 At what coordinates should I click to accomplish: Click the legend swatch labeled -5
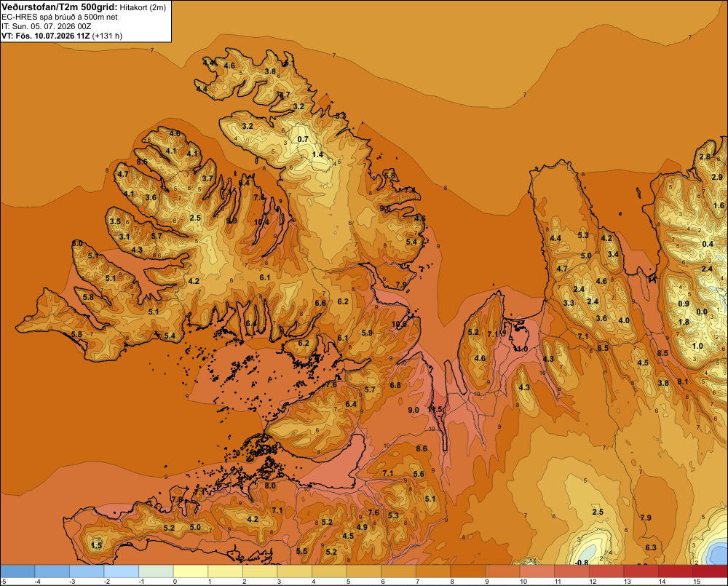17,571
